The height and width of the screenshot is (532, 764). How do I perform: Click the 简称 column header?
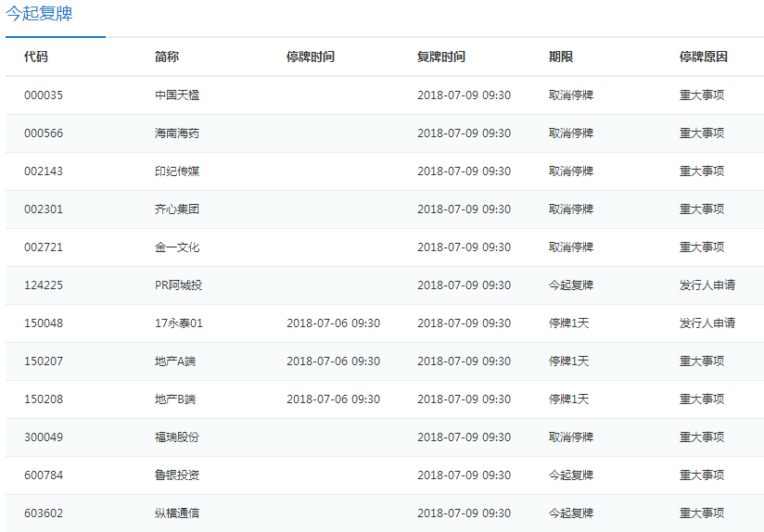click(167, 57)
